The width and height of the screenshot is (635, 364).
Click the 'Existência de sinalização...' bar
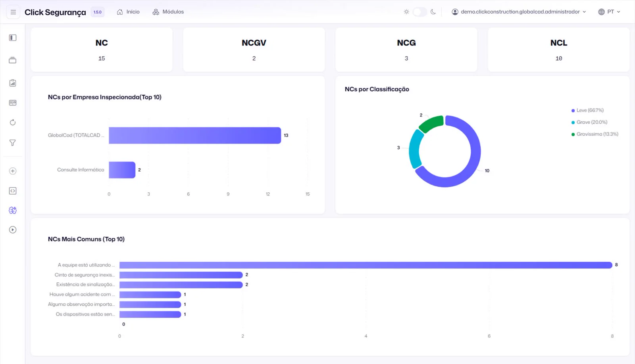(181, 285)
